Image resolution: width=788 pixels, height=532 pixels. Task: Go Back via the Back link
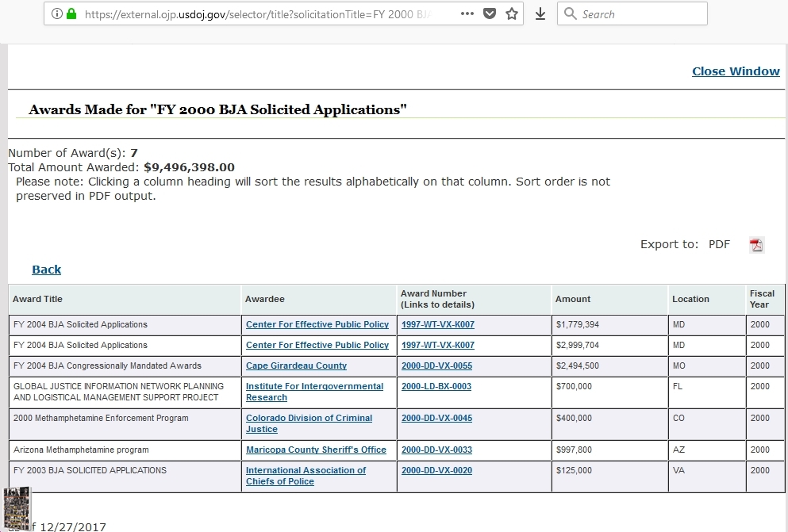click(46, 270)
